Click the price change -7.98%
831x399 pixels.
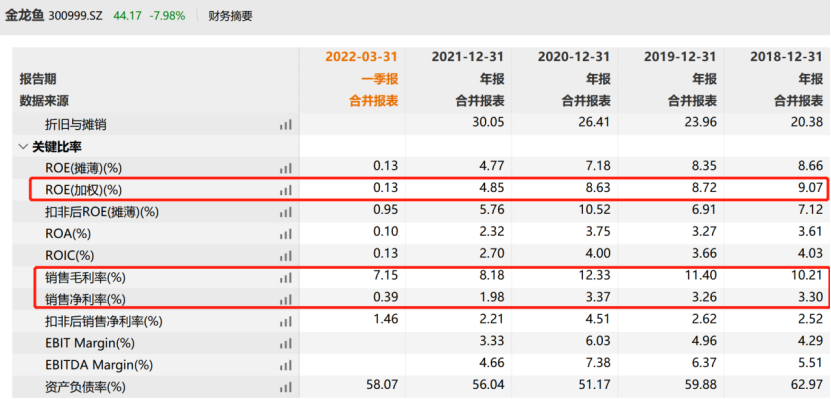point(167,16)
